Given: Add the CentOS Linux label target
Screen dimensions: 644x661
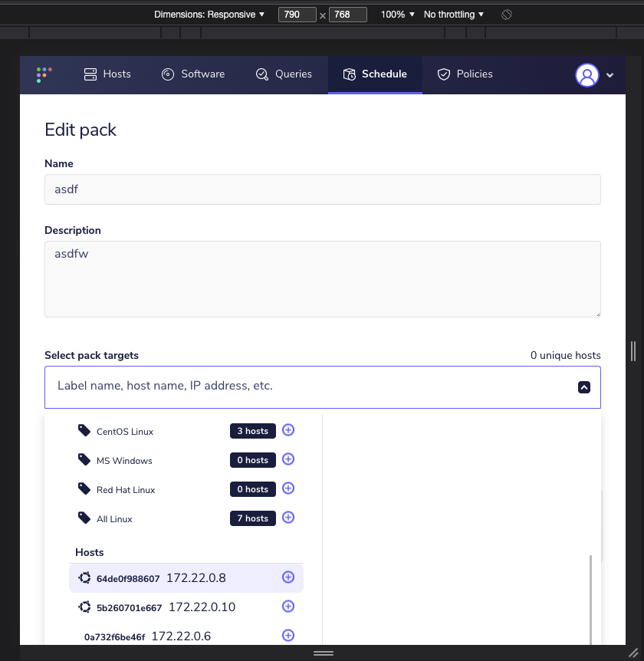Looking at the screenshot, I should coord(288,430).
